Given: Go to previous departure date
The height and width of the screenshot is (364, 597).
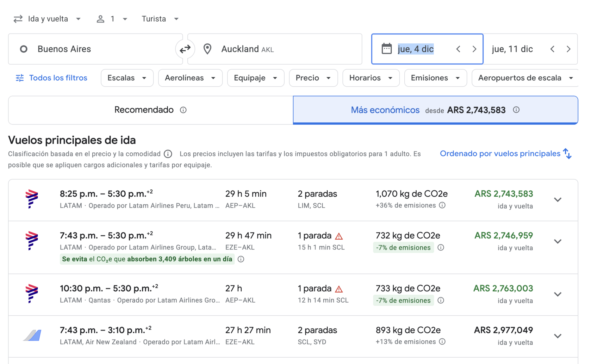Looking at the screenshot, I should click(x=458, y=49).
